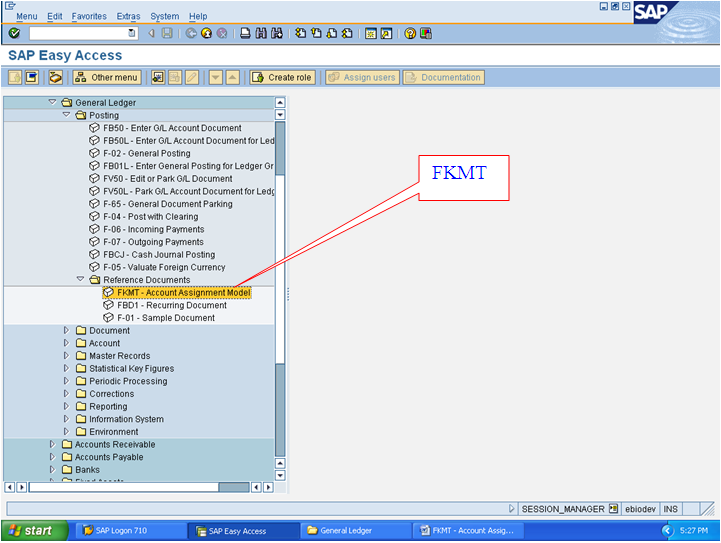
Task: Collapse the Reference Documents folder
Action: pos(80,279)
